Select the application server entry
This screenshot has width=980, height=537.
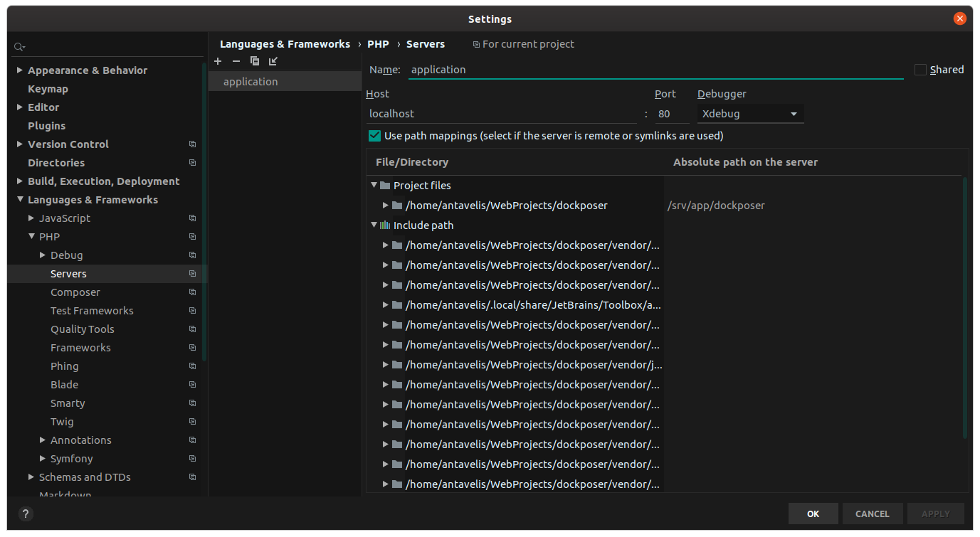tap(285, 82)
